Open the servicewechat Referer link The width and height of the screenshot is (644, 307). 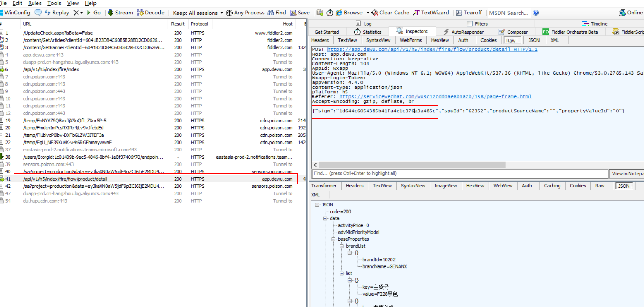pyautogui.click(x=435, y=96)
